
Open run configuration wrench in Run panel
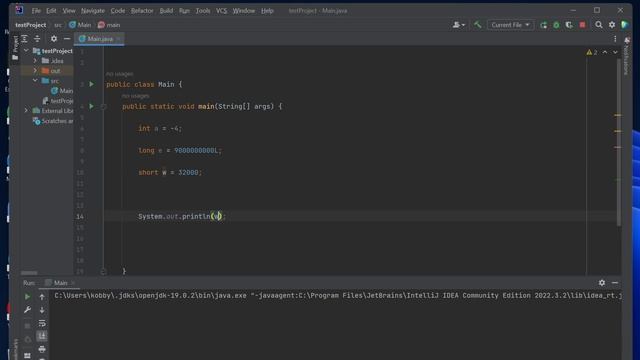[27, 310]
